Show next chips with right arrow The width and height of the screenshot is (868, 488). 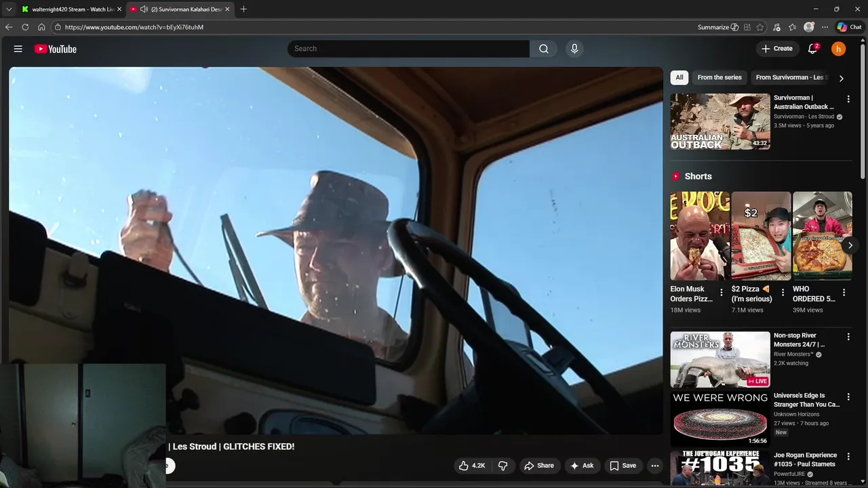click(x=841, y=78)
